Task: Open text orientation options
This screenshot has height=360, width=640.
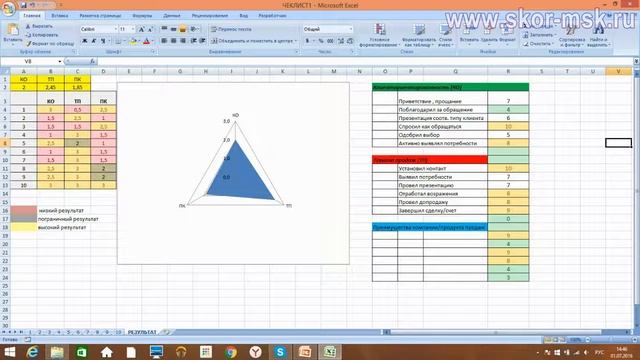Action: 195,29
